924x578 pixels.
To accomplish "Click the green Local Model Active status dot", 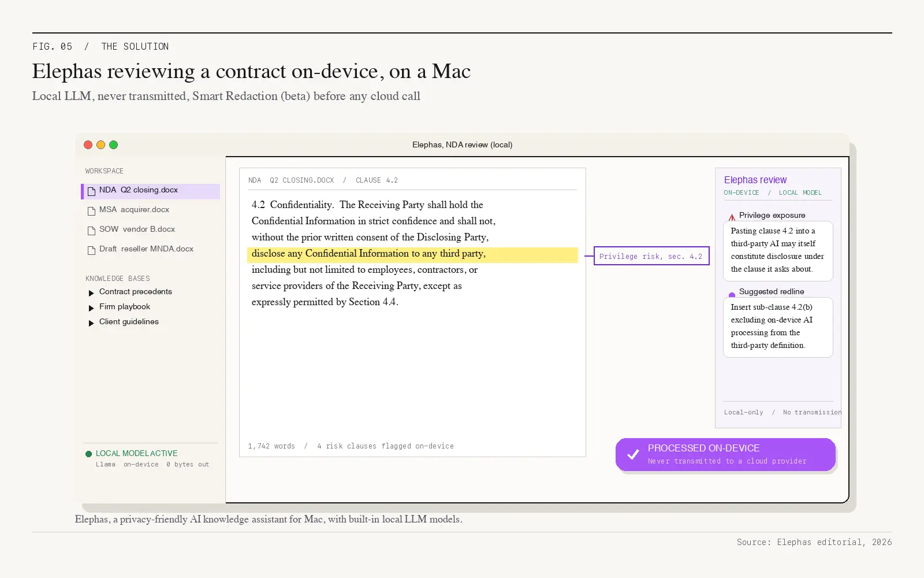I will (x=88, y=454).
